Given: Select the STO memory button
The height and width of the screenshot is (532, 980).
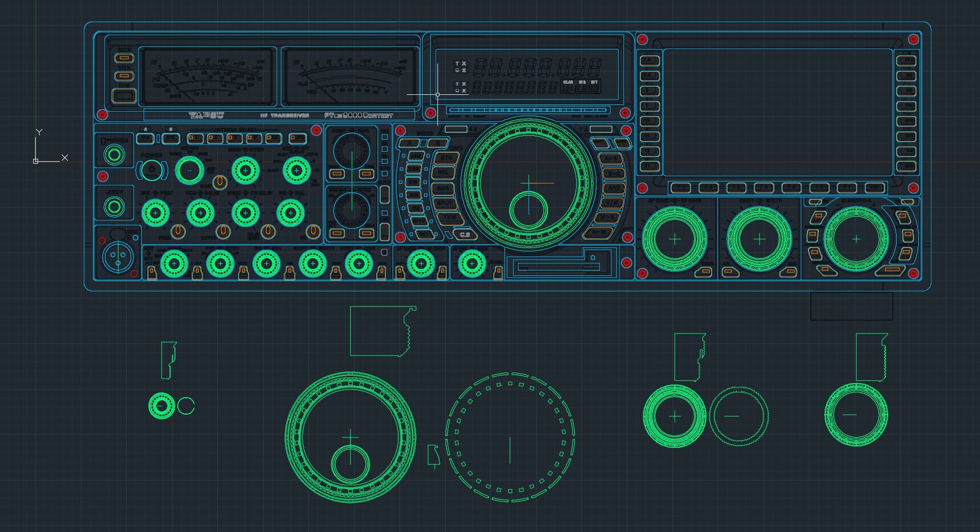Looking at the screenshot, I should [447, 158].
